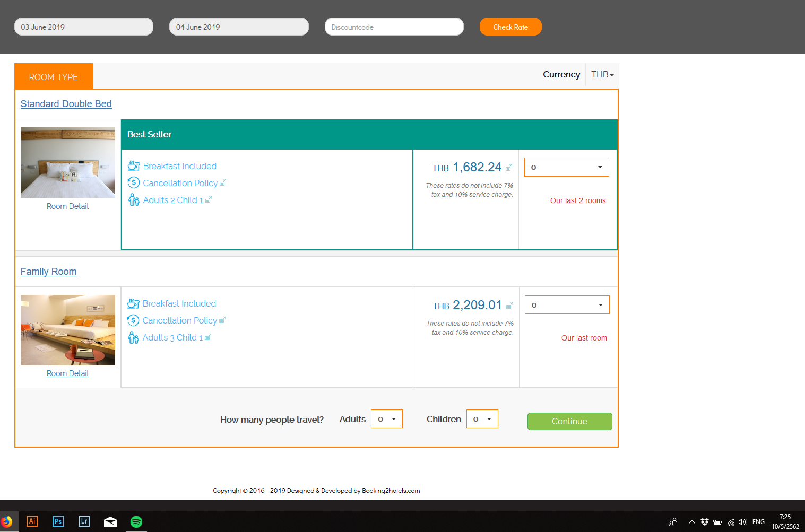Click breakfast cup icon in Standard Double Bed
Image resolution: width=805 pixels, height=532 pixels.
[x=134, y=166]
